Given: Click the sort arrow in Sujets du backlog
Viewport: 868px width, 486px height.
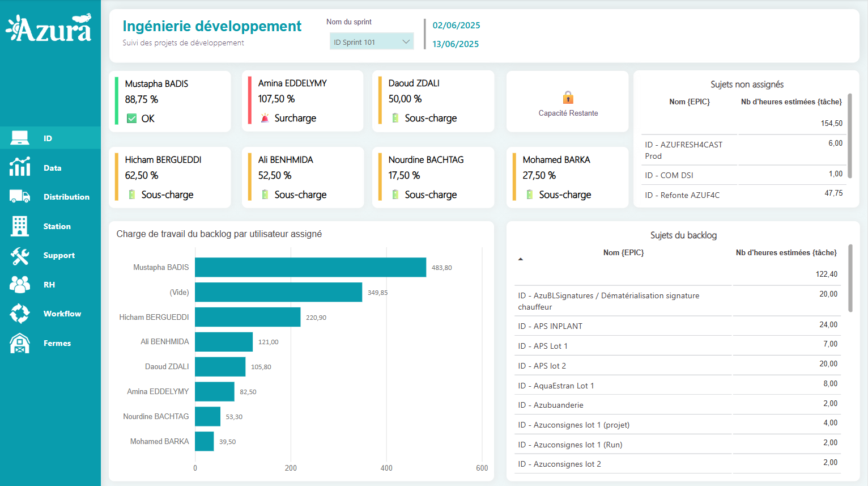Looking at the screenshot, I should [521, 259].
